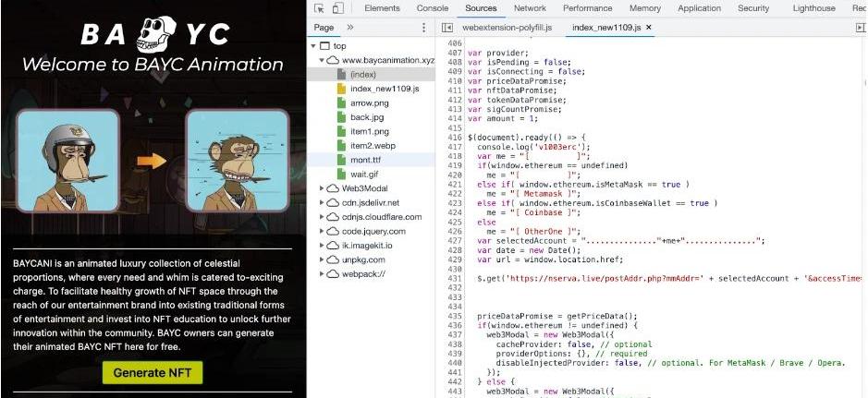
Task: Click the (index) gray file icon
Action: 341,74
